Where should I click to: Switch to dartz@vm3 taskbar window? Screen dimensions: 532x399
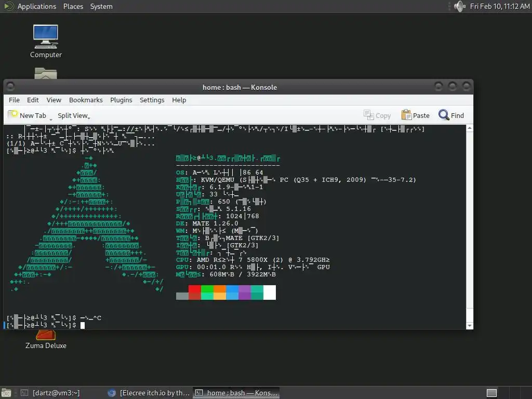(x=51, y=393)
